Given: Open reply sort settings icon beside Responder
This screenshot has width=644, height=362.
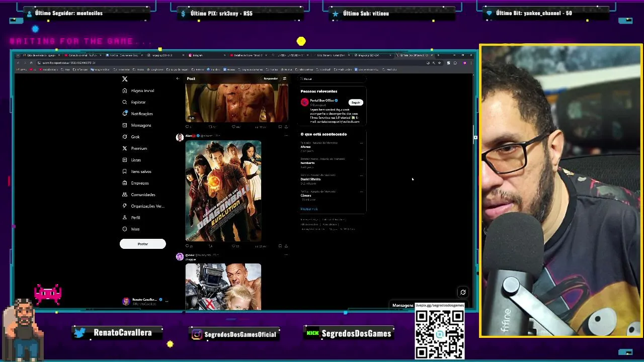Looking at the screenshot, I should pyautogui.click(x=284, y=78).
